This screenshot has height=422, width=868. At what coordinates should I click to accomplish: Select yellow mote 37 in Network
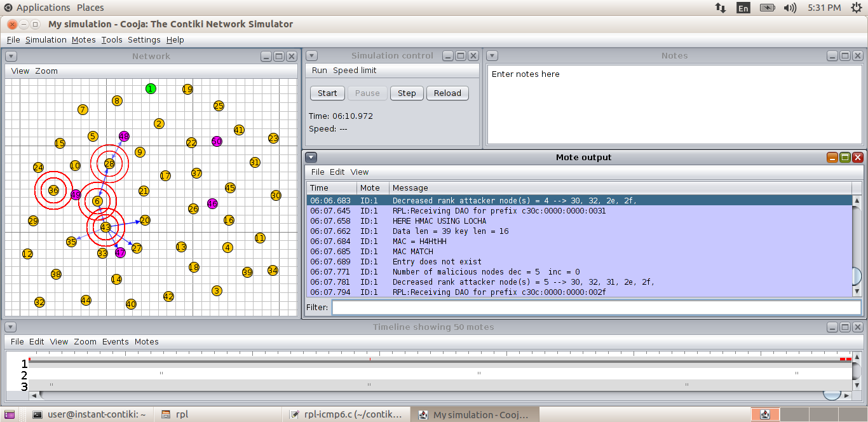196,173
